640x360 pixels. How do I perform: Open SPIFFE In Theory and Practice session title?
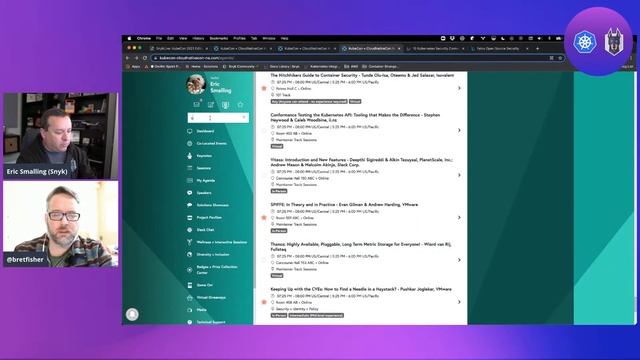344,204
